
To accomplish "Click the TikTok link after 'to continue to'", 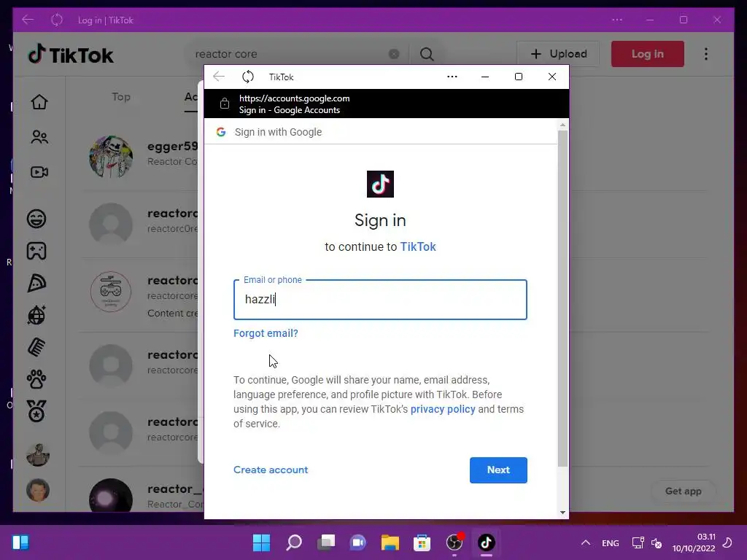I will [418, 246].
